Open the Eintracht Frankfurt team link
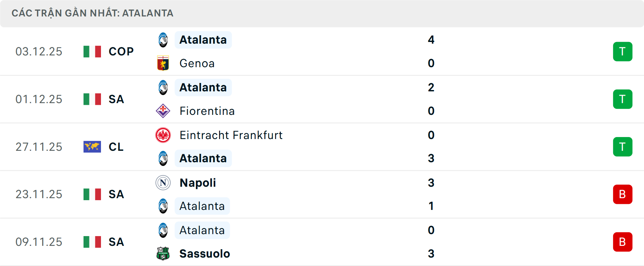This screenshot has width=644, height=266. [231, 135]
